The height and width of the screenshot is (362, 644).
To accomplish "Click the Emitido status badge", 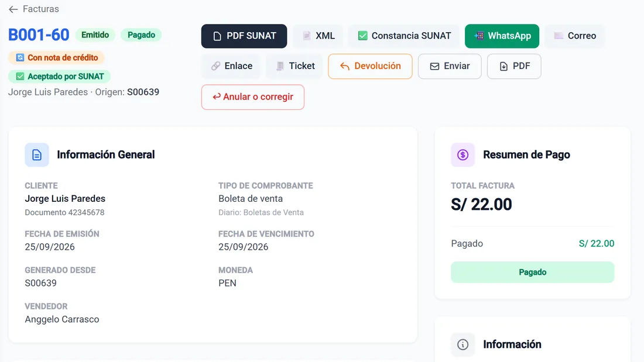I will click(x=95, y=35).
